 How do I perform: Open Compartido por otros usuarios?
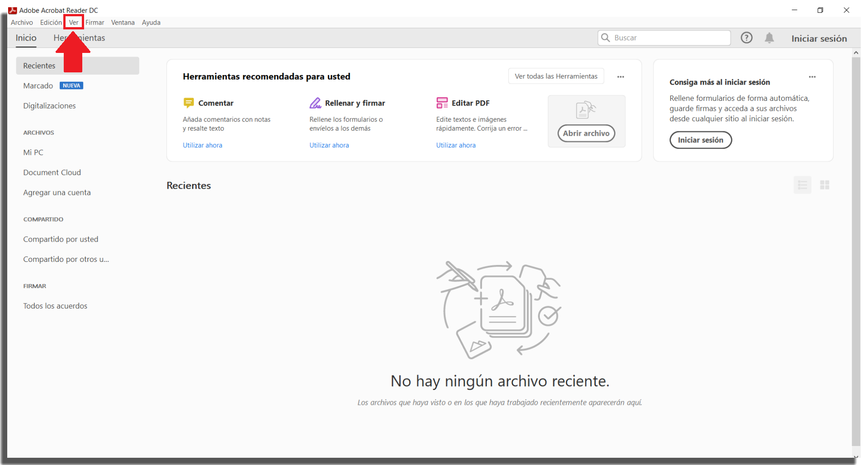pyautogui.click(x=66, y=259)
